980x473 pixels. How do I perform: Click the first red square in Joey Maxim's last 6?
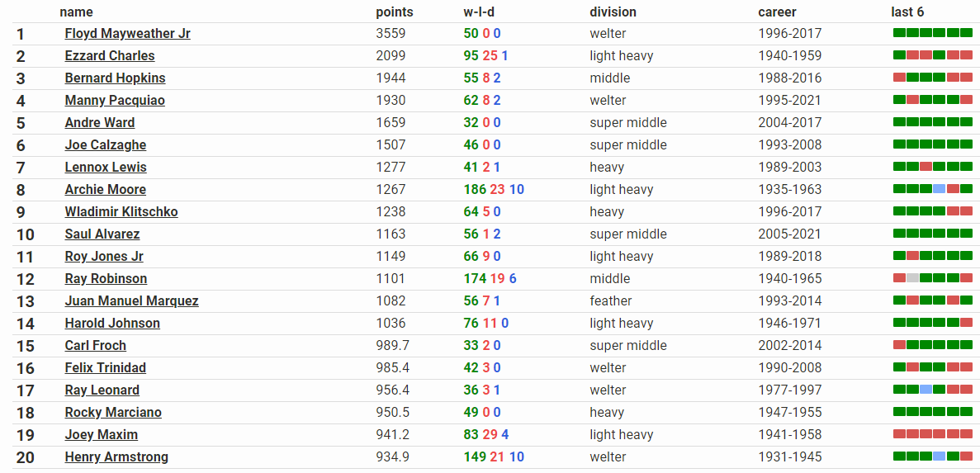[x=899, y=434]
